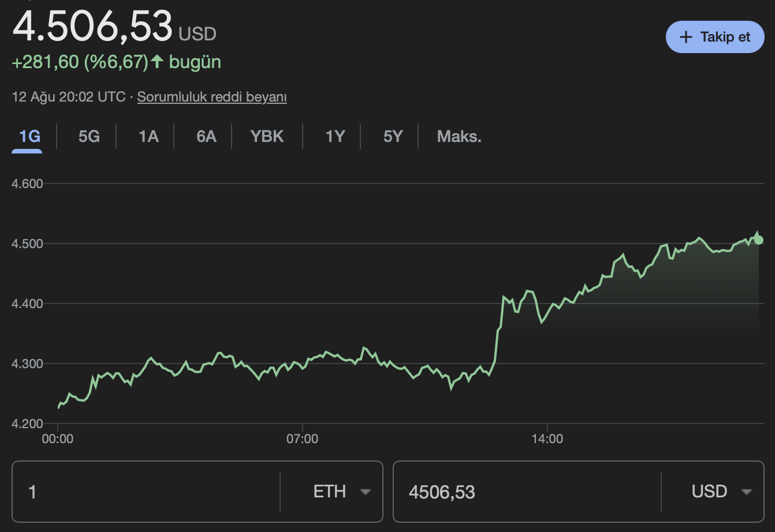Image resolution: width=775 pixels, height=532 pixels.
Task: Open the ETH currency dropdown
Action: pyautogui.click(x=341, y=492)
